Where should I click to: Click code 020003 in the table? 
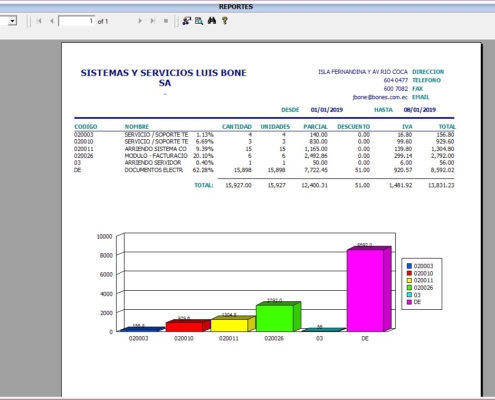[84, 135]
